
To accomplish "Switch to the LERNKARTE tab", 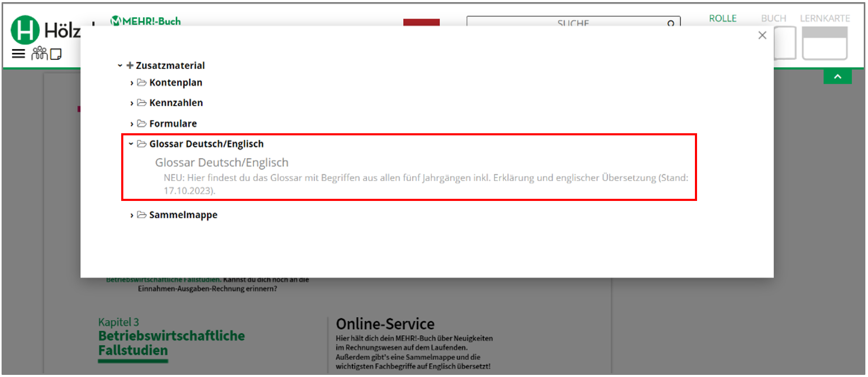I will point(825,19).
